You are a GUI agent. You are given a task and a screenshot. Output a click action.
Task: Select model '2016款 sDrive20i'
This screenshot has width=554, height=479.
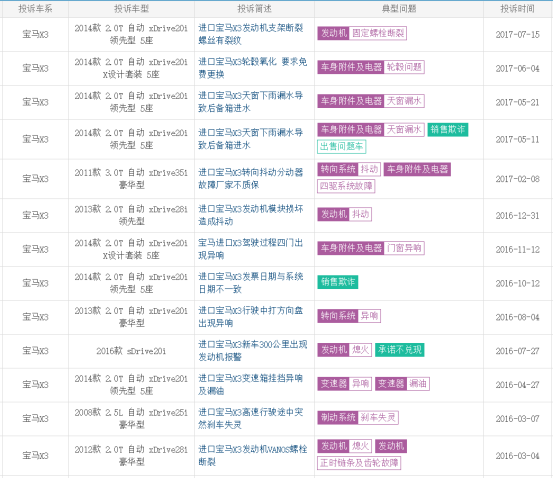point(131,351)
